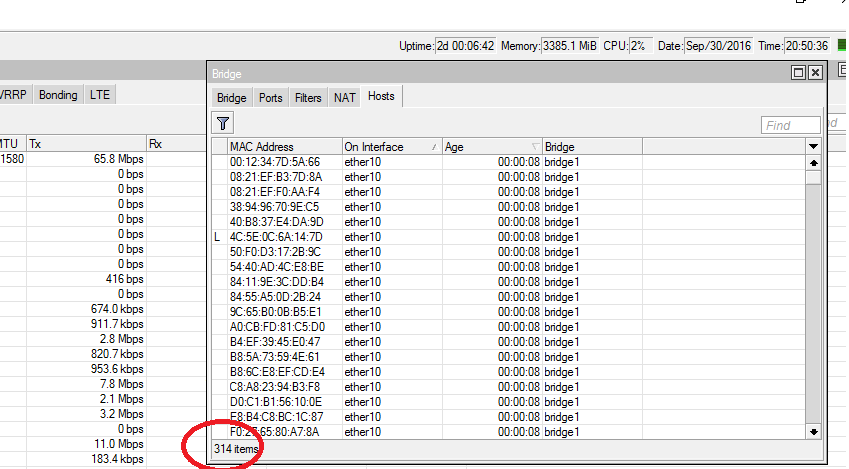
Task: Select host row 50:F0:D3:17:2B:9C
Action: pos(508,252)
